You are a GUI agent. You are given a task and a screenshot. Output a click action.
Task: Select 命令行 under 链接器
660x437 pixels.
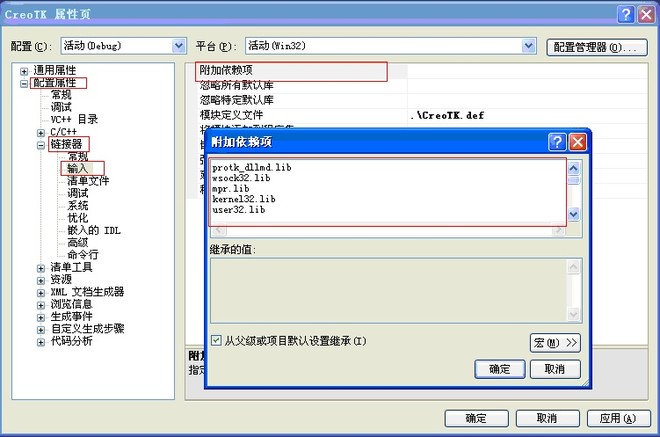pyautogui.click(x=83, y=254)
